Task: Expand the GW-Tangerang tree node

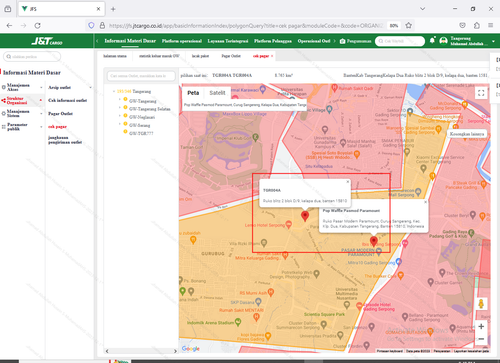Action: click(119, 99)
